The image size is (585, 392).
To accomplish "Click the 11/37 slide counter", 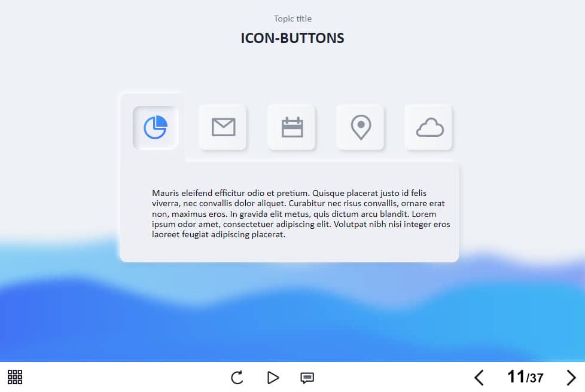I will pos(525,376).
